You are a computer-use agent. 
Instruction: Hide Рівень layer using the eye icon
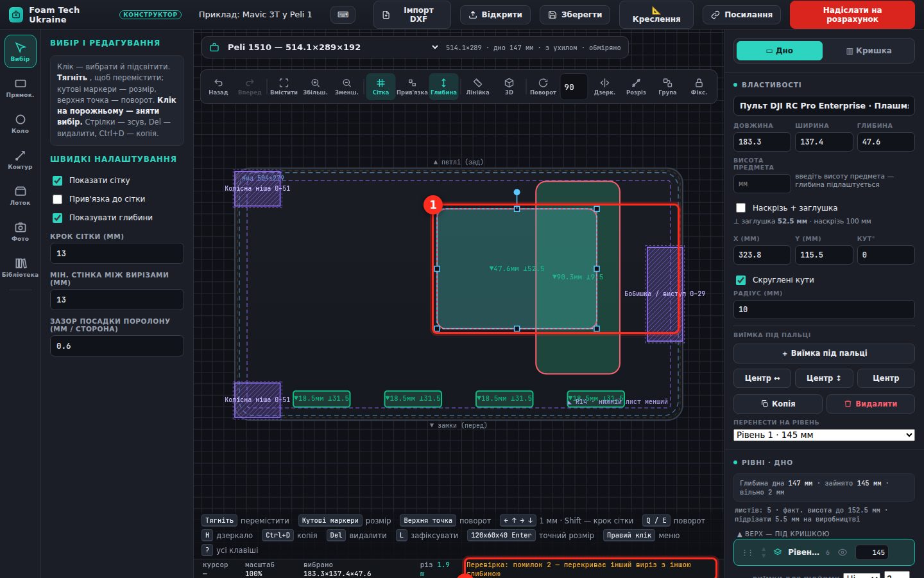[x=843, y=552]
